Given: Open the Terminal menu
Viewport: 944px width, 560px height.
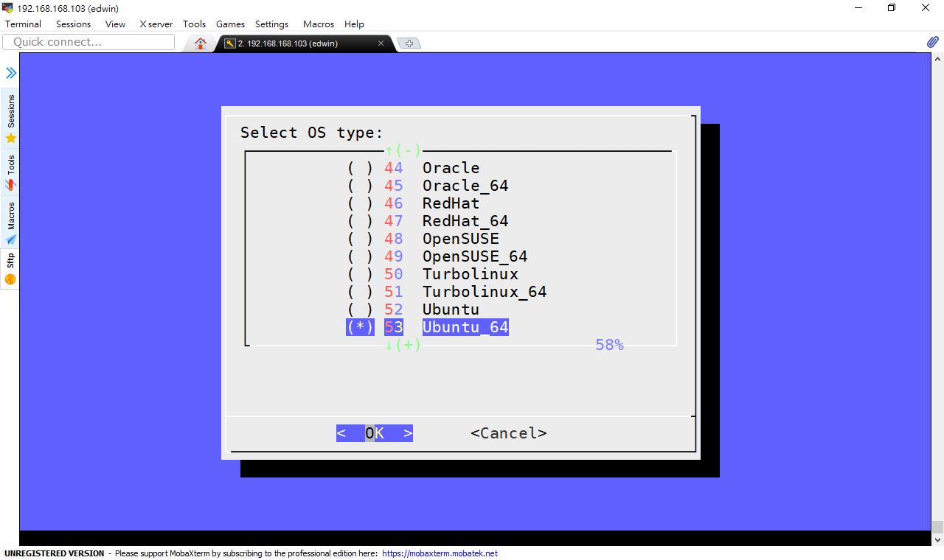Looking at the screenshot, I should coord(23,24).
